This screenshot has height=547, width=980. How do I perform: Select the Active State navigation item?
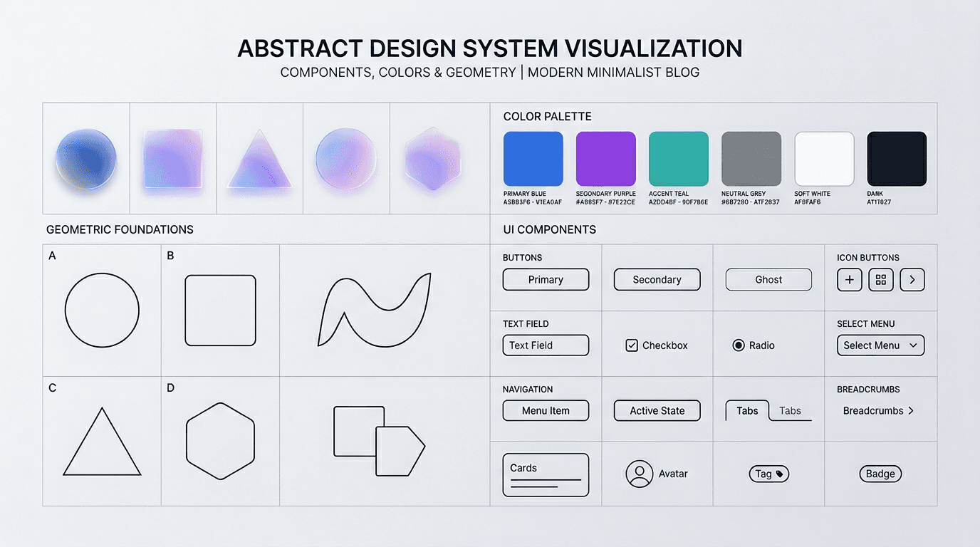(657, 410)
